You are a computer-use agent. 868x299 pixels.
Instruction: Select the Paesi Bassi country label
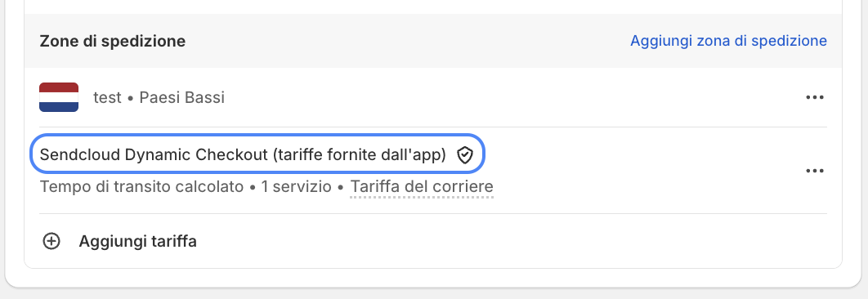182,97
